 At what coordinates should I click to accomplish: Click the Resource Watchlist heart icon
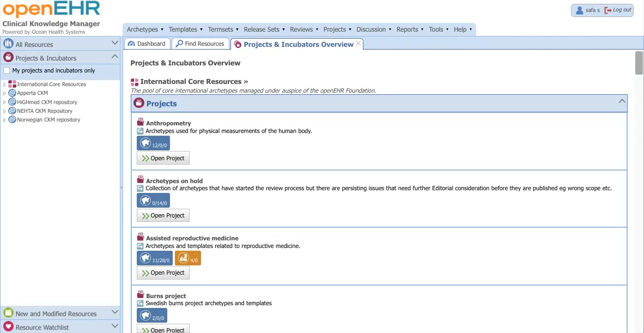pos(8,327)
